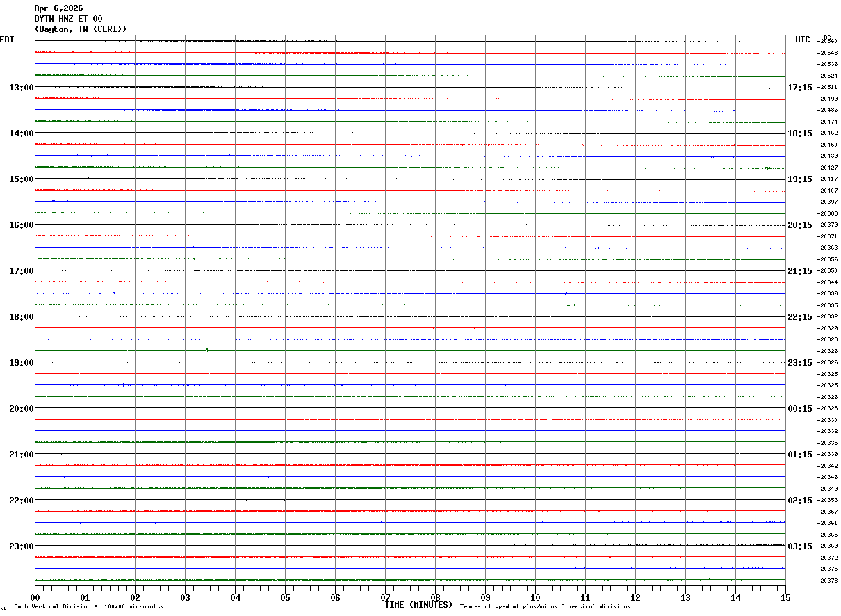This screenshot has height=616, width=841.
Task: Click the location text "(Dayton, TN (CERI))"
Action: coord(81,29)
